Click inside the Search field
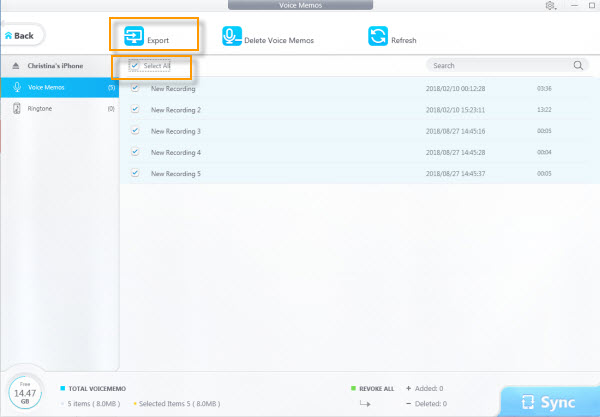Viewport: 600px width, 417px height. [x=498, y=66]
